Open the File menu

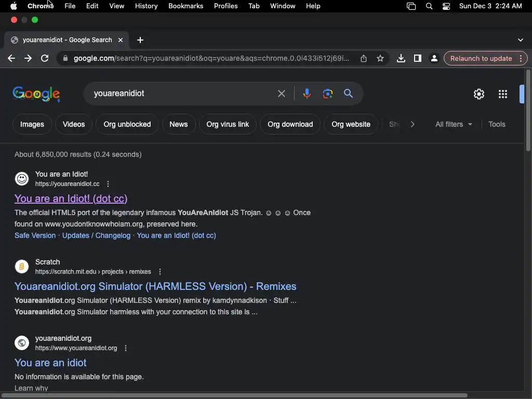tap(70, 6)
